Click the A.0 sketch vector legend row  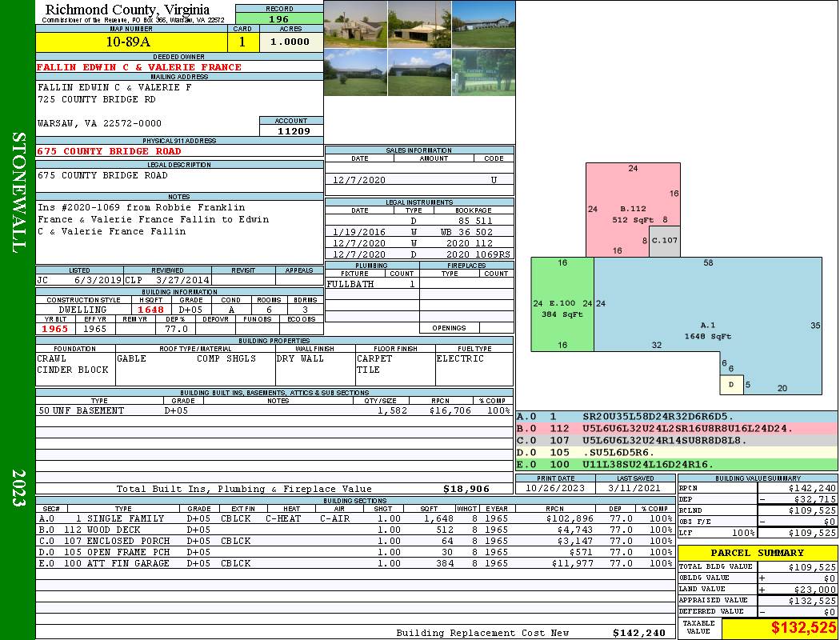coord(677,417)
